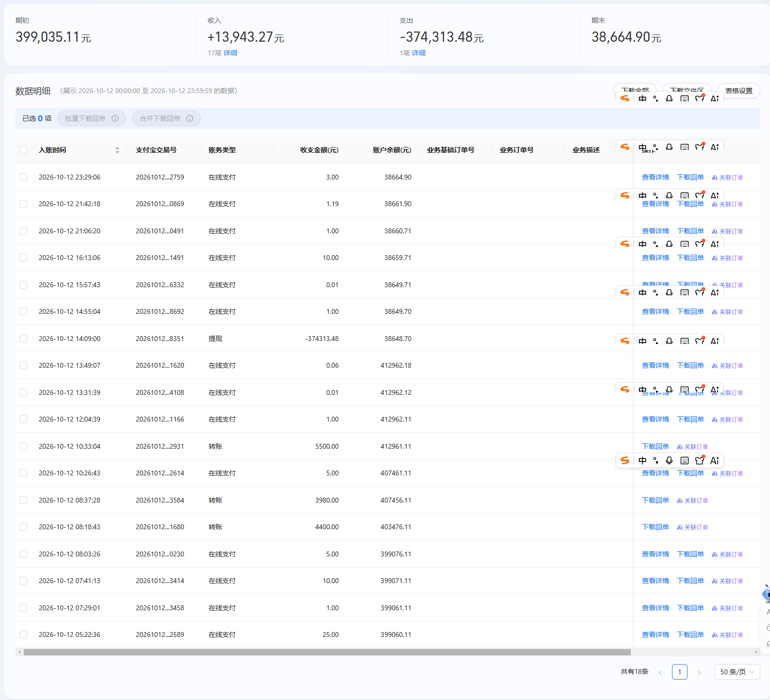
Task: Click the -374313.48 amount cell
Action: pos(322,339)
